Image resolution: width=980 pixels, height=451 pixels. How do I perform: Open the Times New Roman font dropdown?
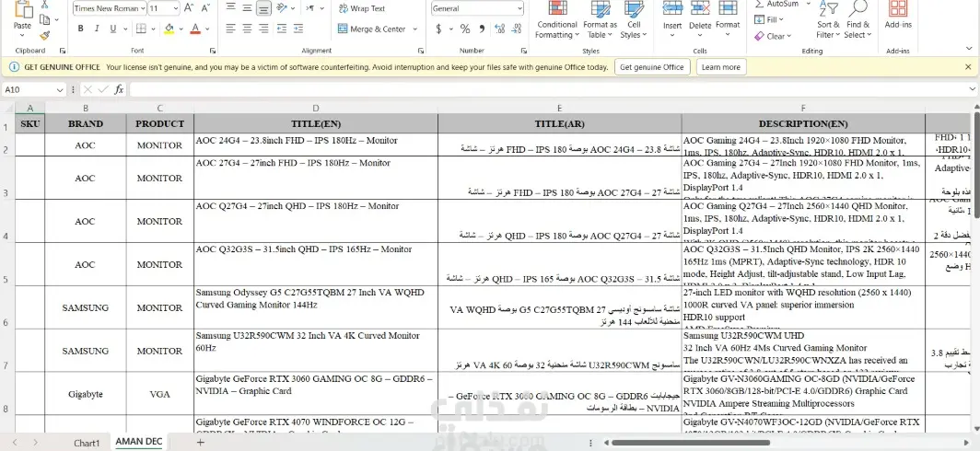click(x=143, y=9)
